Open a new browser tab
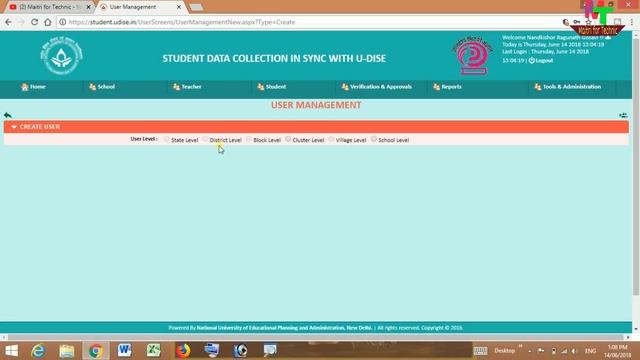Viewport: 640px width, 360px height. pos(196,7)
